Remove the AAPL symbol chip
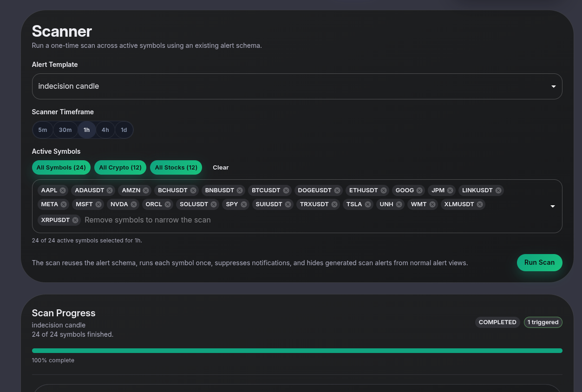This screenshot has height=392, width=582. 63,190
